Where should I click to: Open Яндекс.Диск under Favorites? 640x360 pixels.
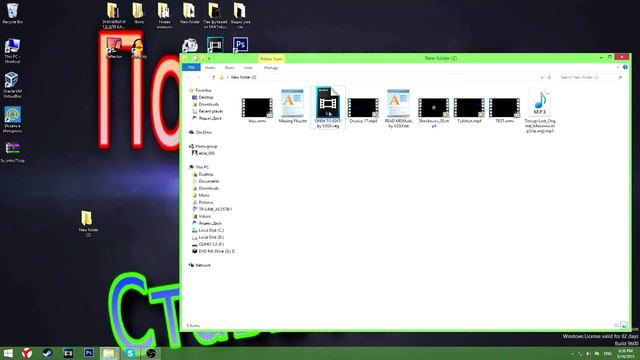(210, 118)
